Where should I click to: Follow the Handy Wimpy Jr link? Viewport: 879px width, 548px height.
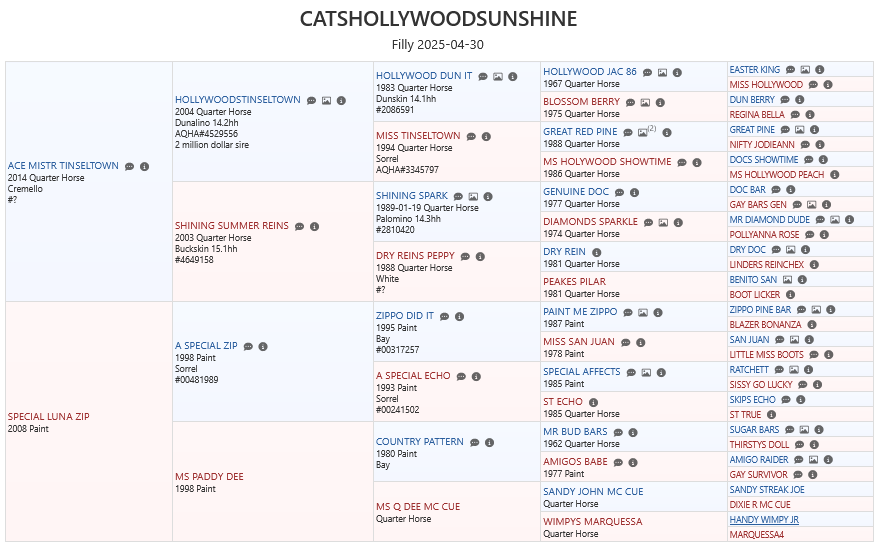(x=764, y=520)
